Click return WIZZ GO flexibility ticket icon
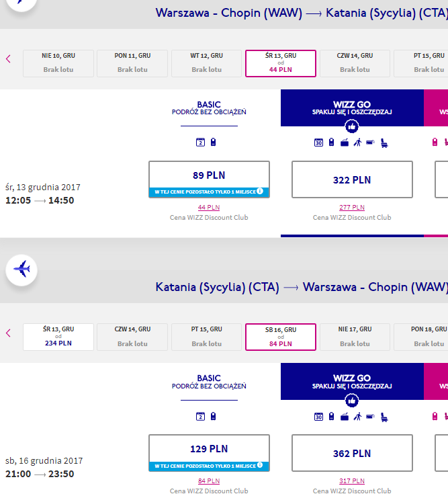The width and height of the screenshot is (448, 496). 370,417
